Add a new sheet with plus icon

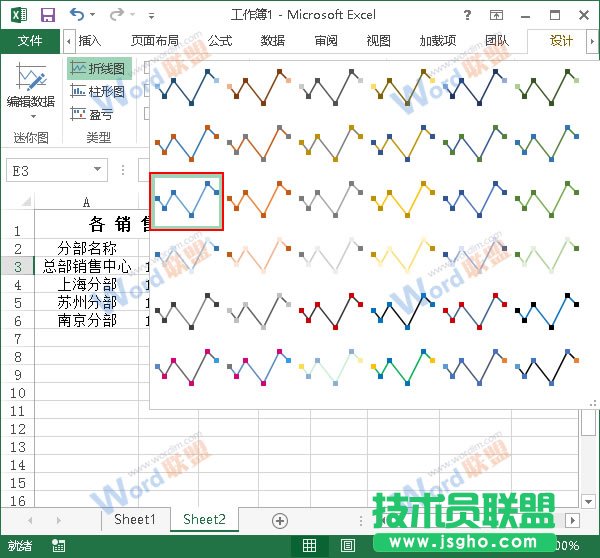280,520
